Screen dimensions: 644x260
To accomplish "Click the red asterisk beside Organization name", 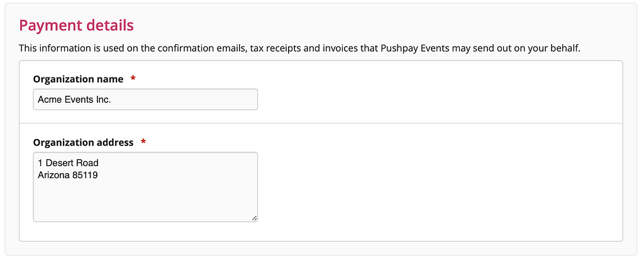I will click(x=133, y=79).
